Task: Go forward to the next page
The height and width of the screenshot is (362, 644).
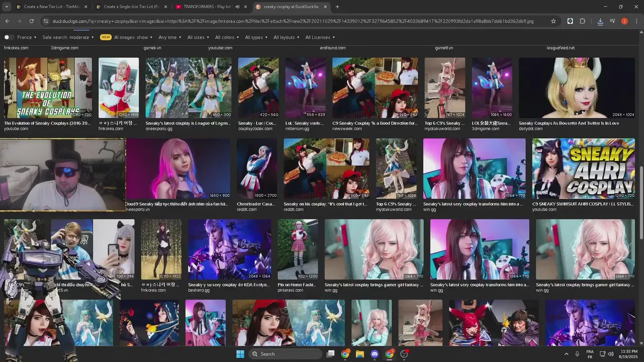Action: (x=19, y=21)
